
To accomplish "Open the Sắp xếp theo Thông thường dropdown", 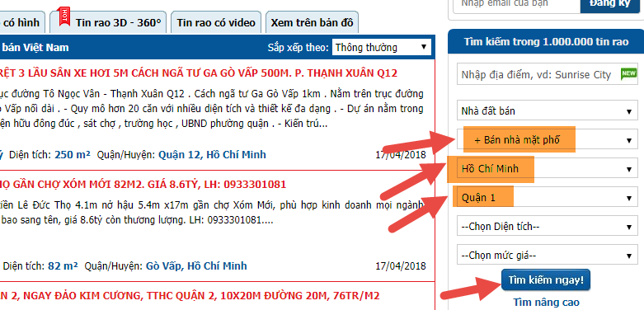I will click(x=382, y=47).
